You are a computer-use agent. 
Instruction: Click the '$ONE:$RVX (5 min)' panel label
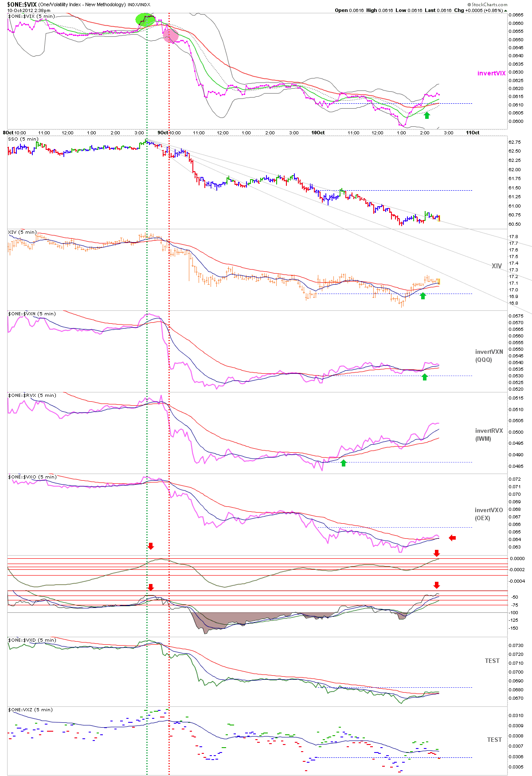(32, 395)
